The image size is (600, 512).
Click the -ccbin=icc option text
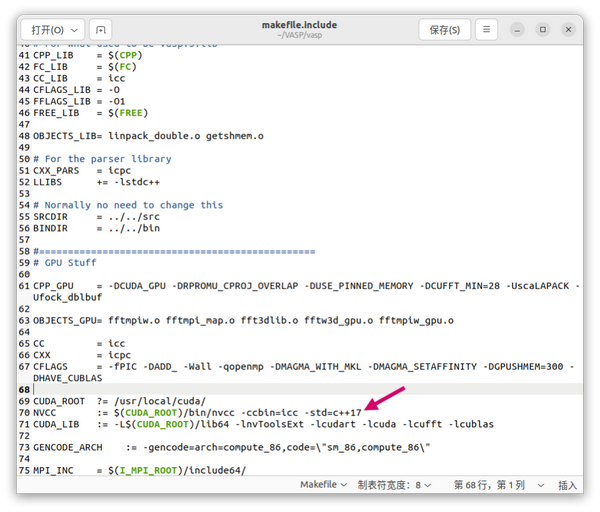[269, 413]
